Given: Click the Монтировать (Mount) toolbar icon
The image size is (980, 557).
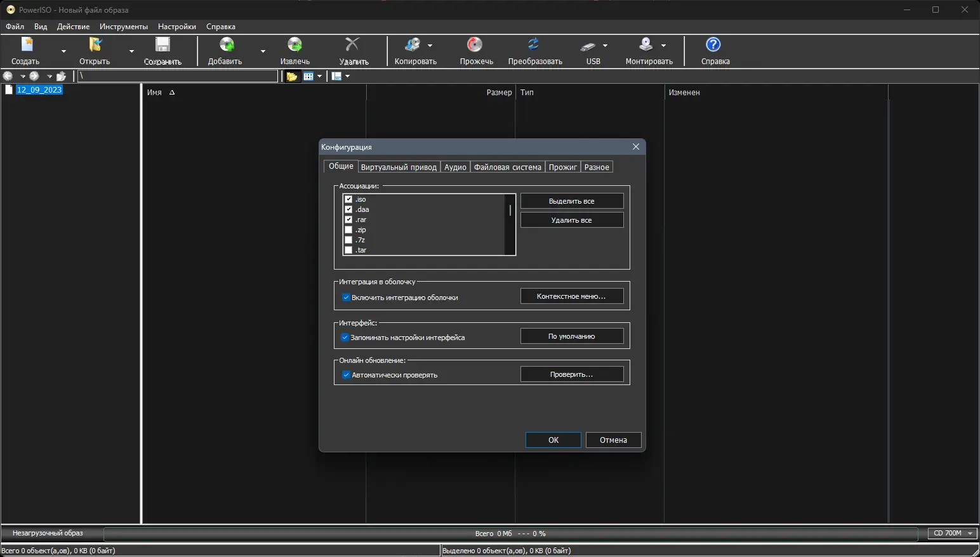Looking at the screenshot, I should tap(646, 44).
